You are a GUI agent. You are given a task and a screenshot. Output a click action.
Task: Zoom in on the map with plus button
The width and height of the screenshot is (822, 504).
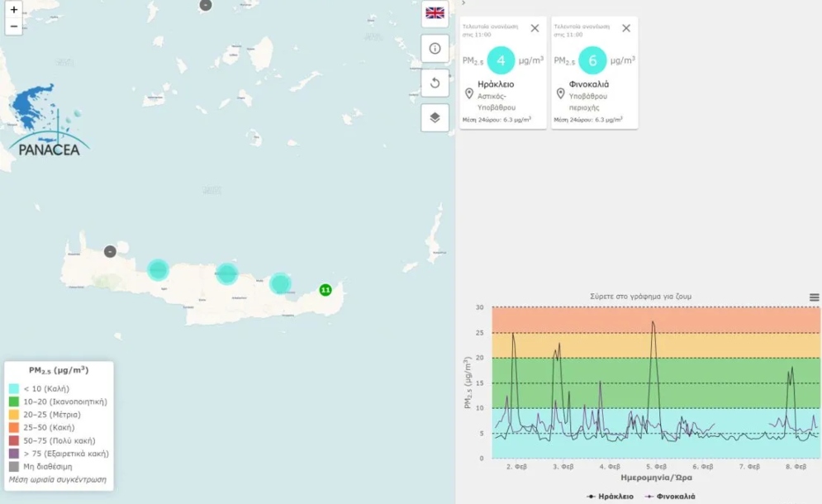click(14, 10)
